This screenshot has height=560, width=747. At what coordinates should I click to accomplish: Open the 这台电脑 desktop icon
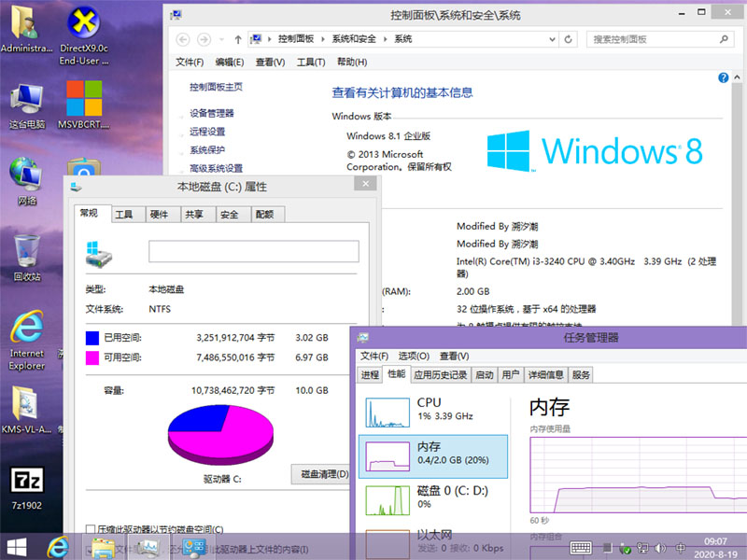point(27,106)
